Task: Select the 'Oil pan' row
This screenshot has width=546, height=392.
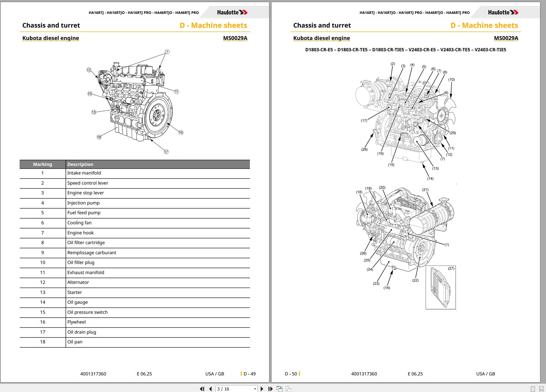Action: point(135,342)
